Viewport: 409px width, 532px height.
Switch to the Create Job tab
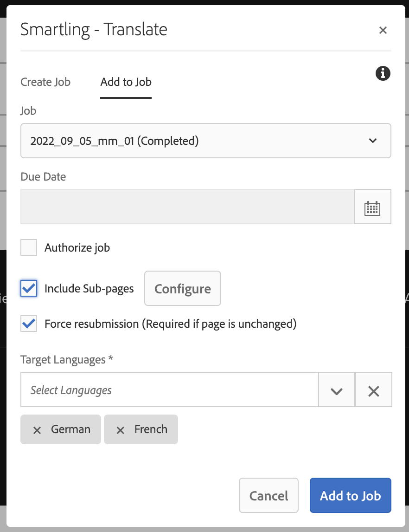click(x=45, y=82)
